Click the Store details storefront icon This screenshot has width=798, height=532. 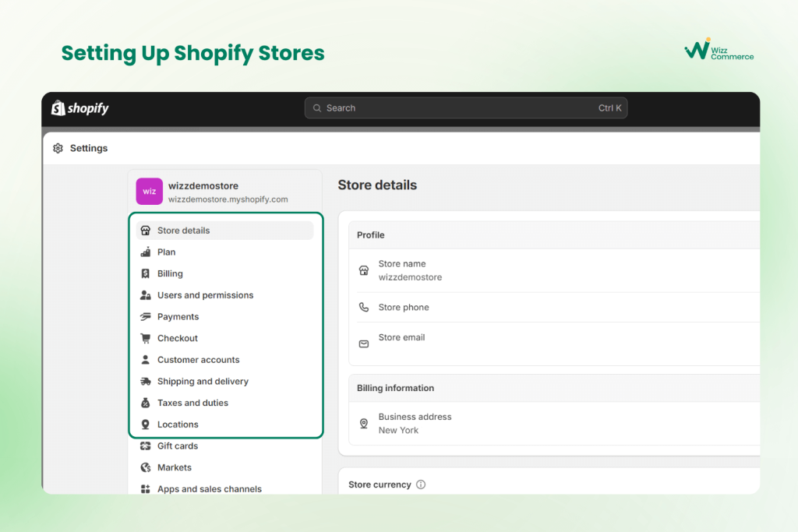point(146,231)
